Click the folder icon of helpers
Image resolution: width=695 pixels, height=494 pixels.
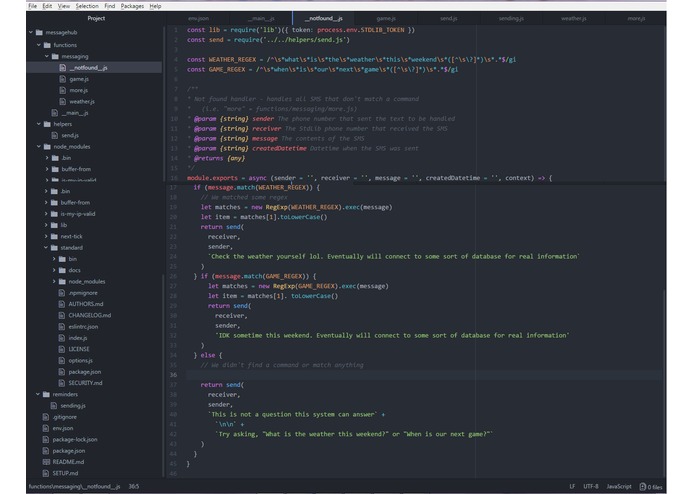pyautogui.click(x=47, y=124)
